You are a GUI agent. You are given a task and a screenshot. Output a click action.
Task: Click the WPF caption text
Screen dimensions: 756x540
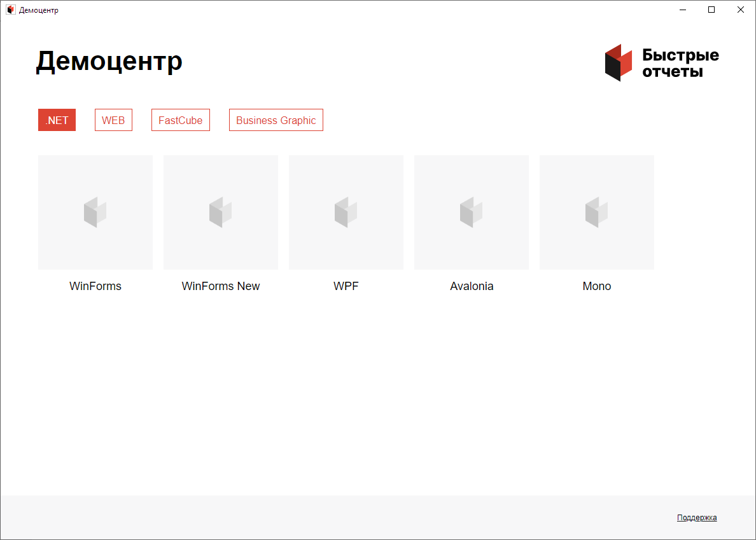(346, 286)
